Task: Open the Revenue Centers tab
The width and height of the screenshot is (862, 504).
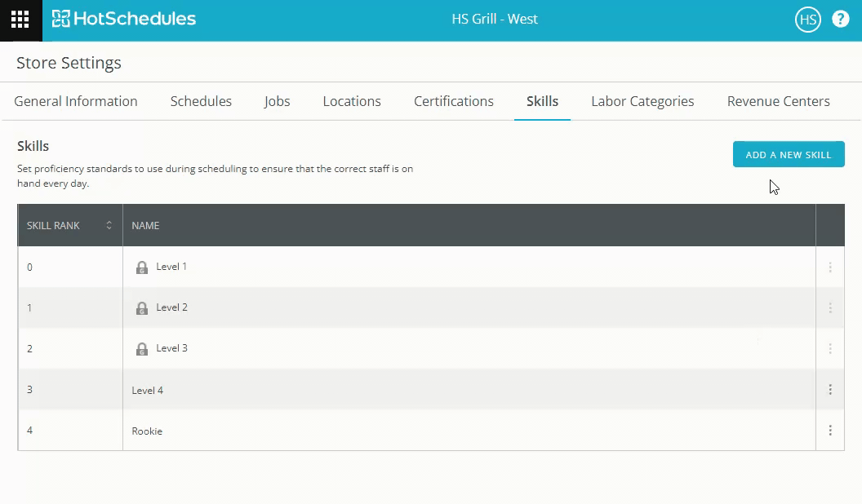Action: pos(778,101)
